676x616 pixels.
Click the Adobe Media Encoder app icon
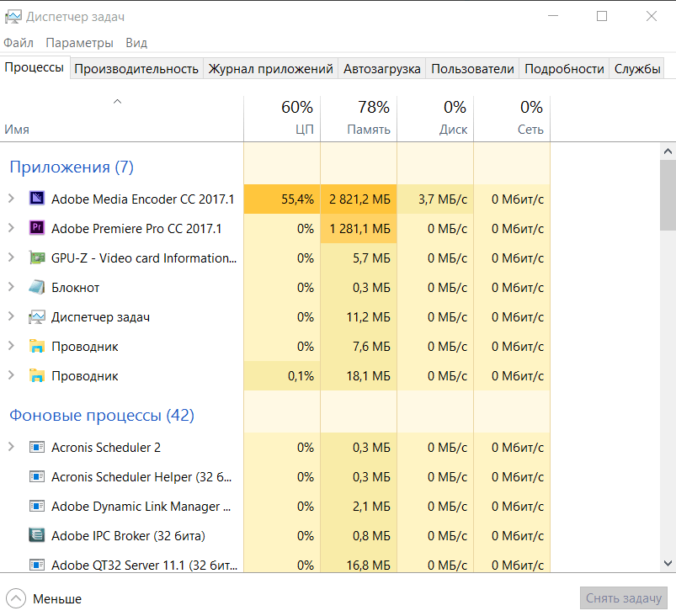coord(36,199)
